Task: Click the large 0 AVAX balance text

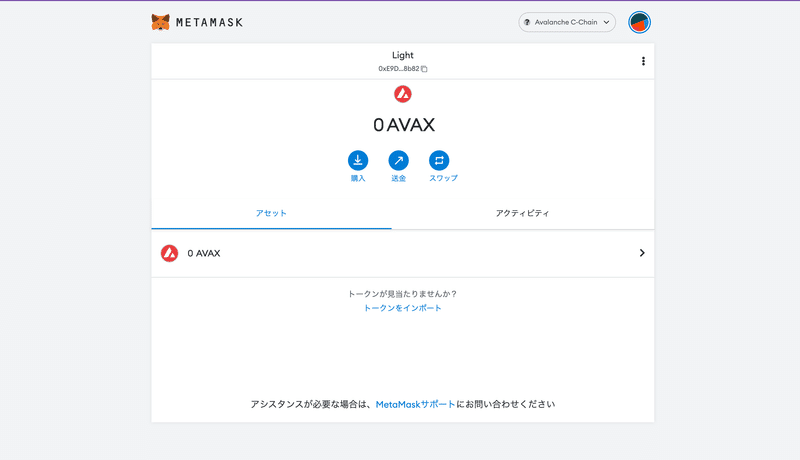Action: click(x=404, y=125)
